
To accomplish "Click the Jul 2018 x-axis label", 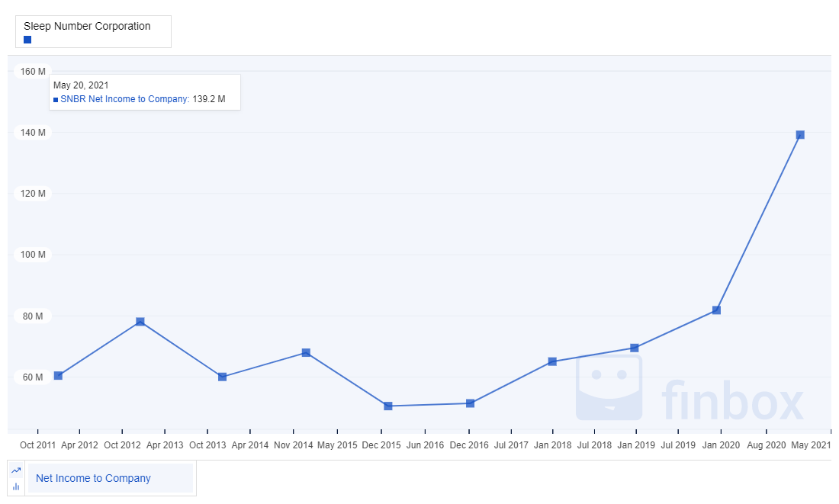I will tap(594, 445).
